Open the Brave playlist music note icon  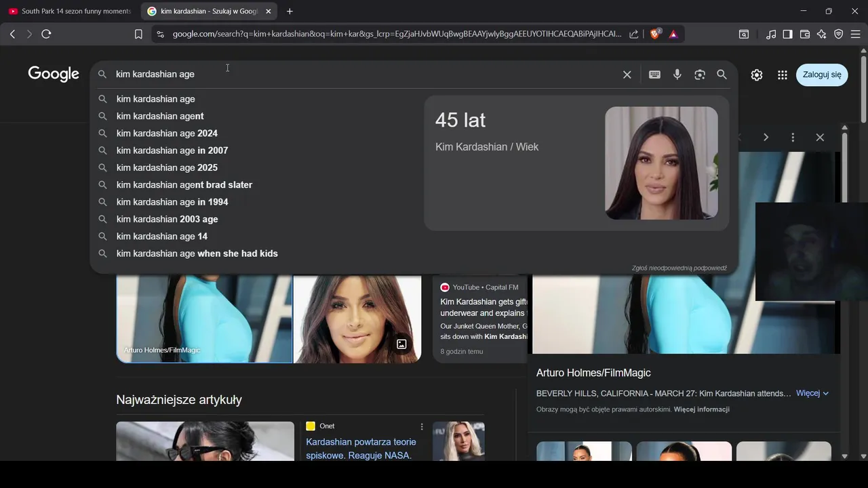[x=771, y=34]
